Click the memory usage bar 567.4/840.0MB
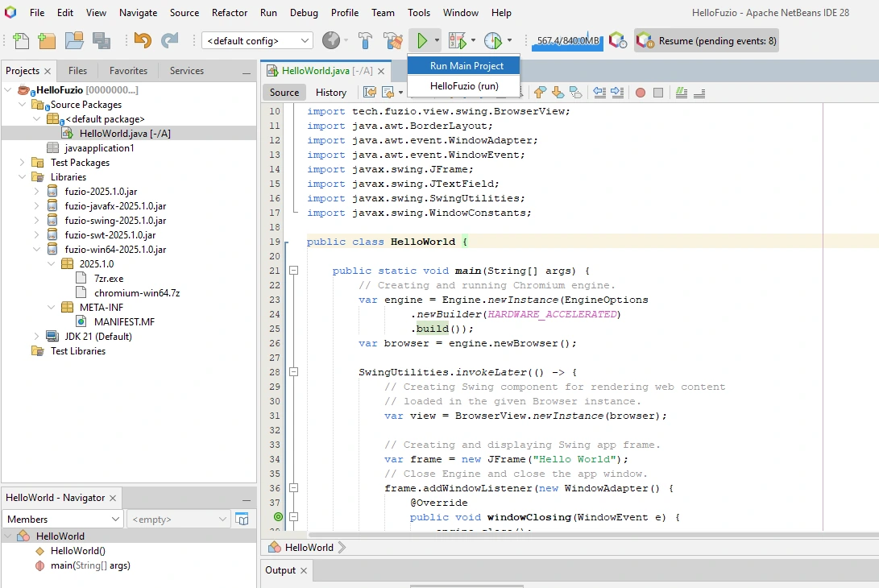Viewport: 879px width, 588px height. [567, 40]
